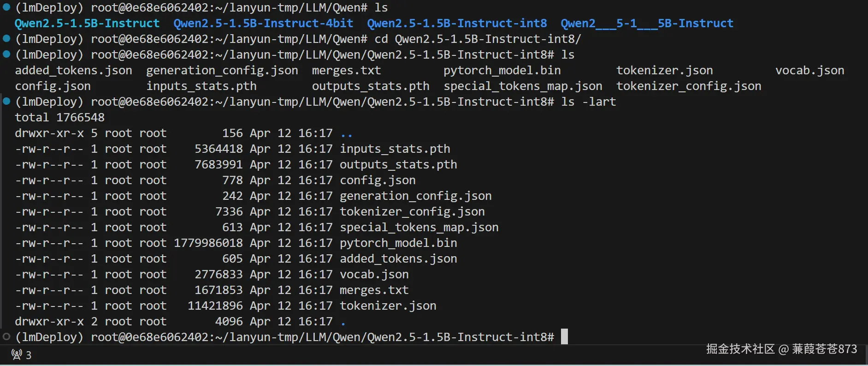868x366 pixels.
Task: Click special_tokens_map.json in the detailed listing
Action: click(x=419, y=227)
